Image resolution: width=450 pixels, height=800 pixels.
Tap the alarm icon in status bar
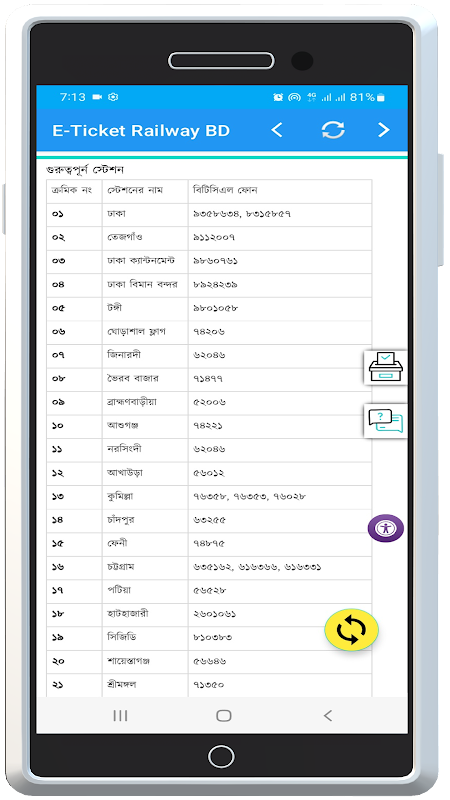point(278,97)
